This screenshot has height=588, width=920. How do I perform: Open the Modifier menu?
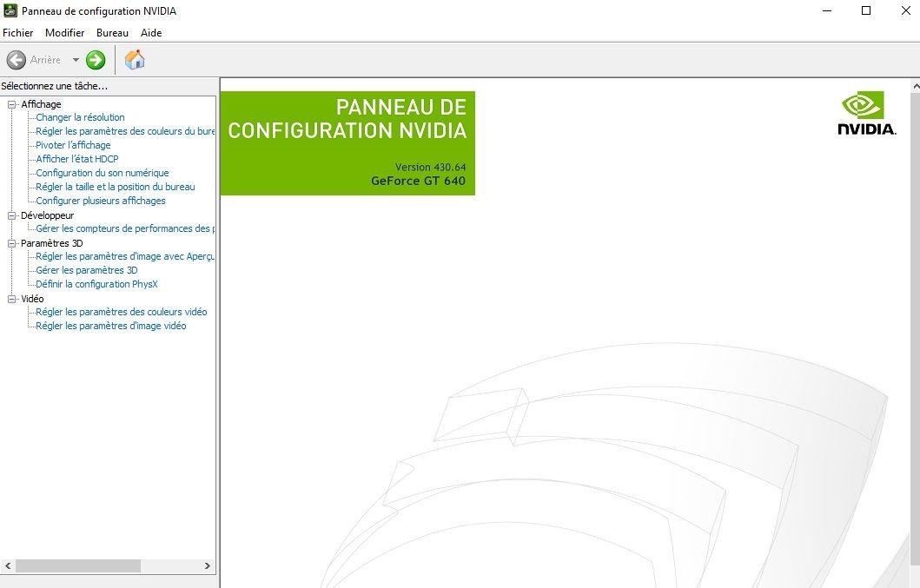[x=64, y=33]
